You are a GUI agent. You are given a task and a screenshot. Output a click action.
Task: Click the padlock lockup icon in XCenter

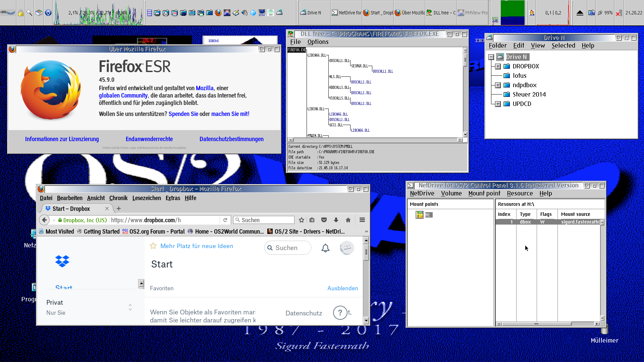point(21,13)
